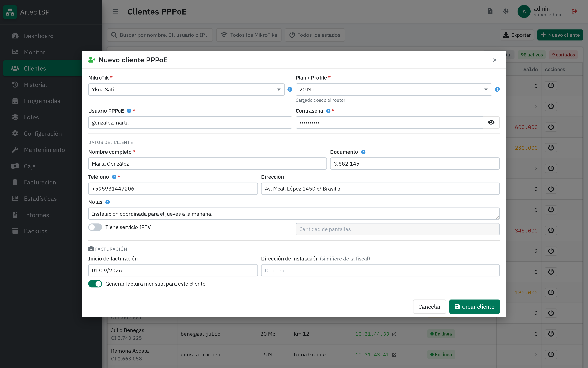The height and width of the screenshot is (368, 588).
Task: Click the 9 cortados badge
Action: [563, 55]
